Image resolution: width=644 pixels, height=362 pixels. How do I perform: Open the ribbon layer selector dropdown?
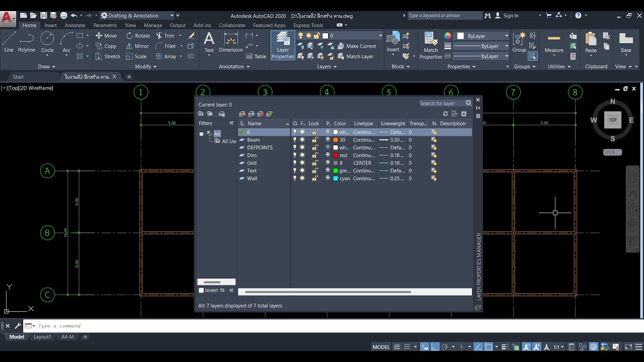[x=380, y=36]
